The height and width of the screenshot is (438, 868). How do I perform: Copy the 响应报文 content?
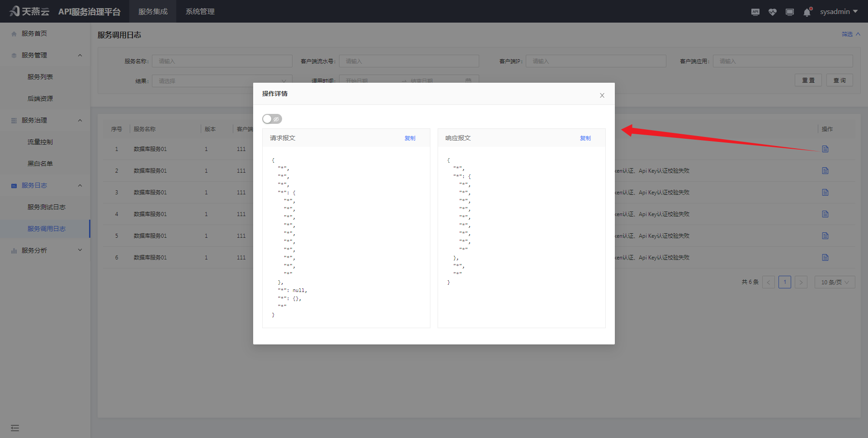585,138
